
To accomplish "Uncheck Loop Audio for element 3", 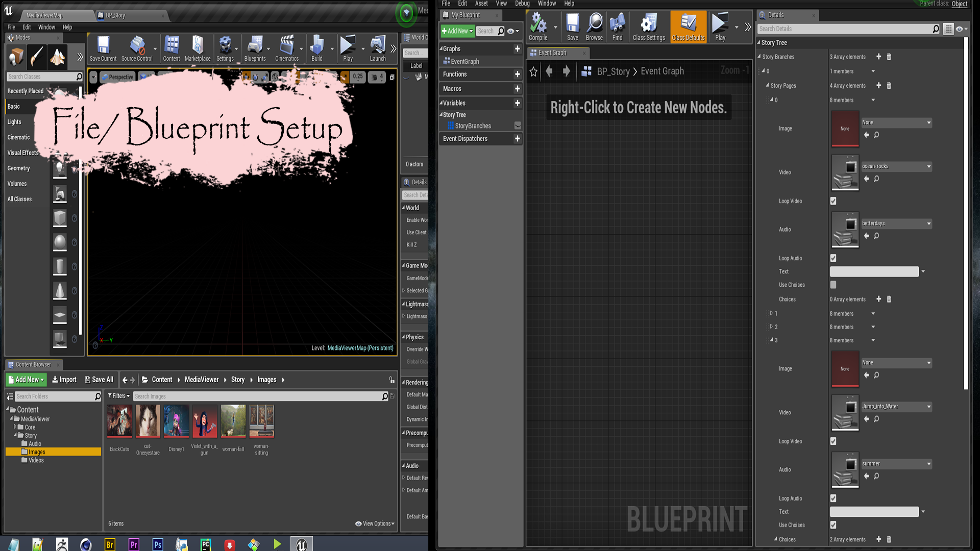I will [833, 498].
